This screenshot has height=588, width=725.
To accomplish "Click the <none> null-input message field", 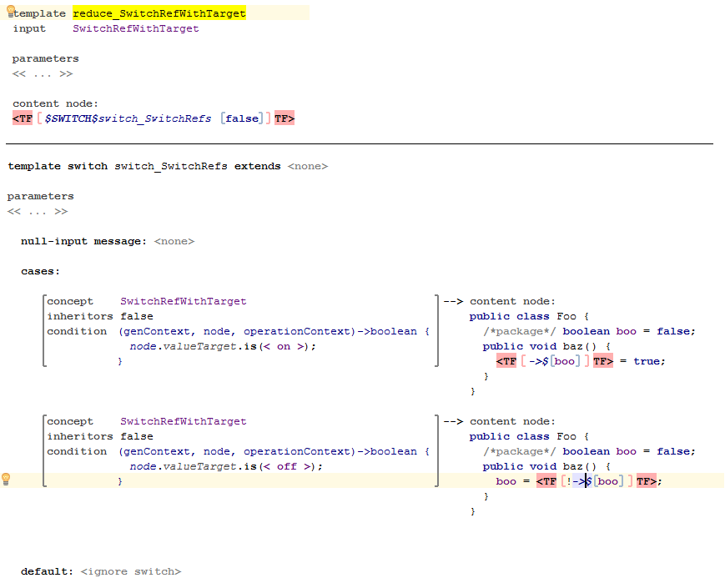I will point(174,241).
